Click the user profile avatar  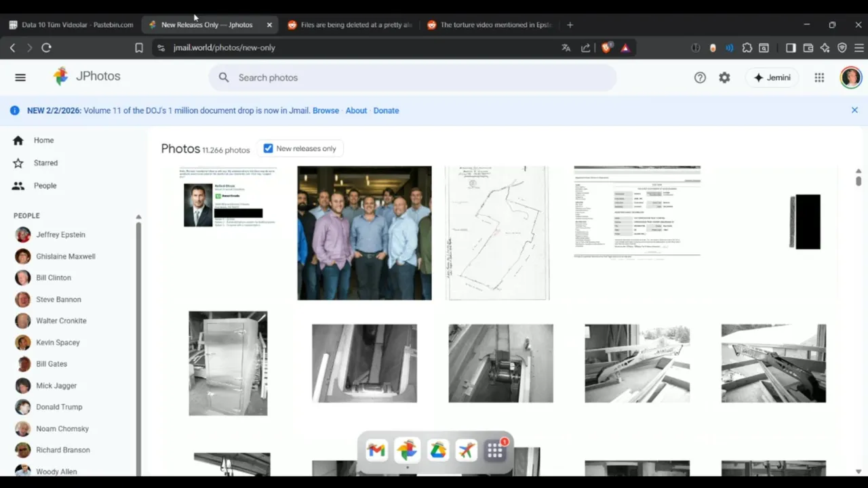(850, 77)
